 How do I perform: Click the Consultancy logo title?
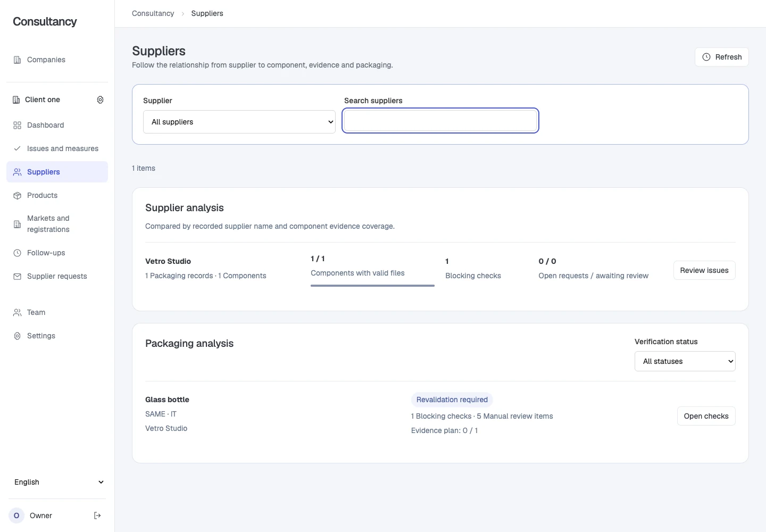45,22
